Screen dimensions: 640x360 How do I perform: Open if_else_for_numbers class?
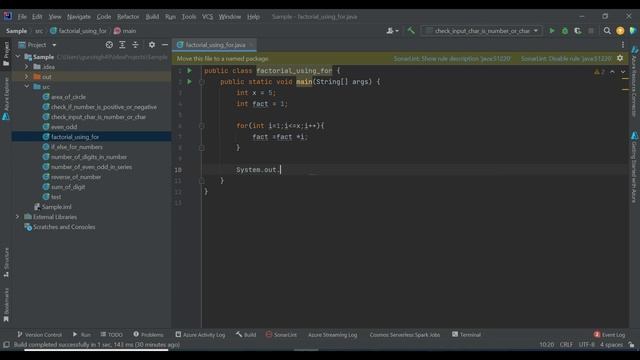tap(77, 147)
